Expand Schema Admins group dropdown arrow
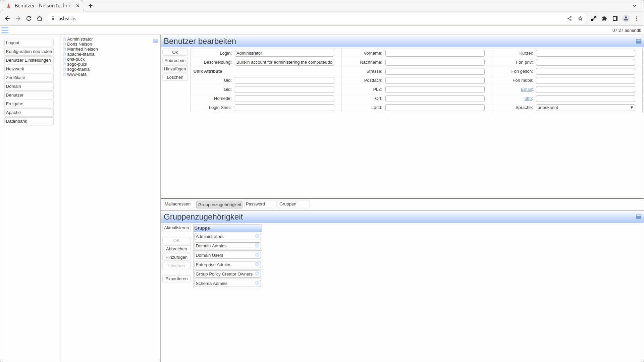 [257, 283]
